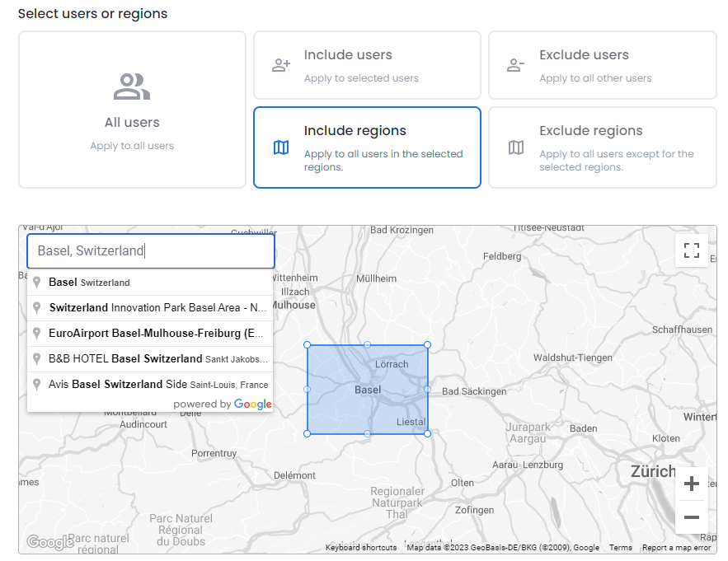Click Report a map error link
Viewport: 728px width, 561px height.
676,548
